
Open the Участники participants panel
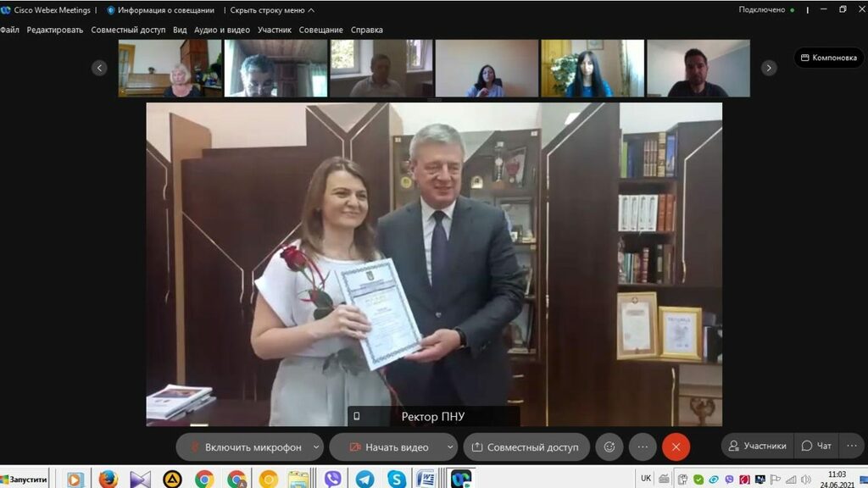coord(757,446)
